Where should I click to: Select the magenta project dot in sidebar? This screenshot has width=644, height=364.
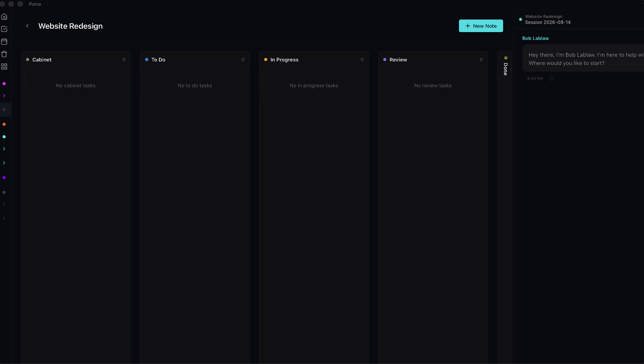pos(4,84)
